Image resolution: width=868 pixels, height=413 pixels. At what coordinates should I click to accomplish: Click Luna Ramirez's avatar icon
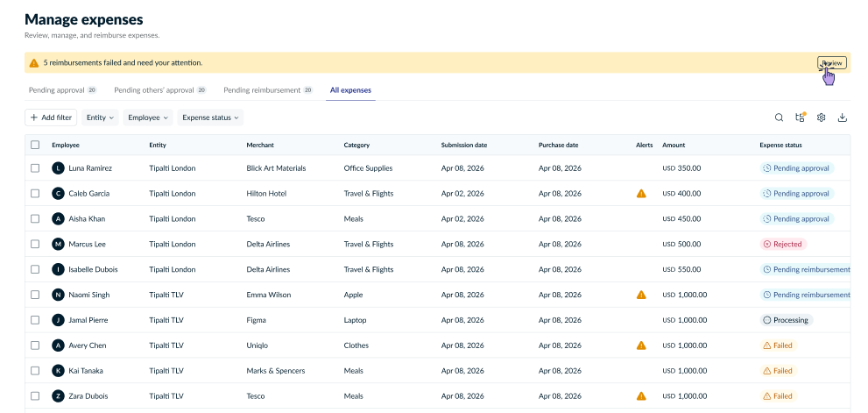point(58,168)
